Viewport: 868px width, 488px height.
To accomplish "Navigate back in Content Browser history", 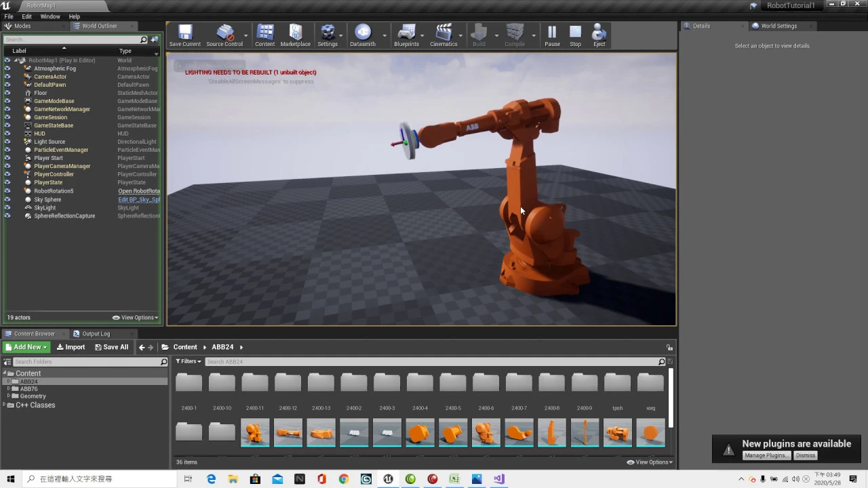I will pos(142,347).
